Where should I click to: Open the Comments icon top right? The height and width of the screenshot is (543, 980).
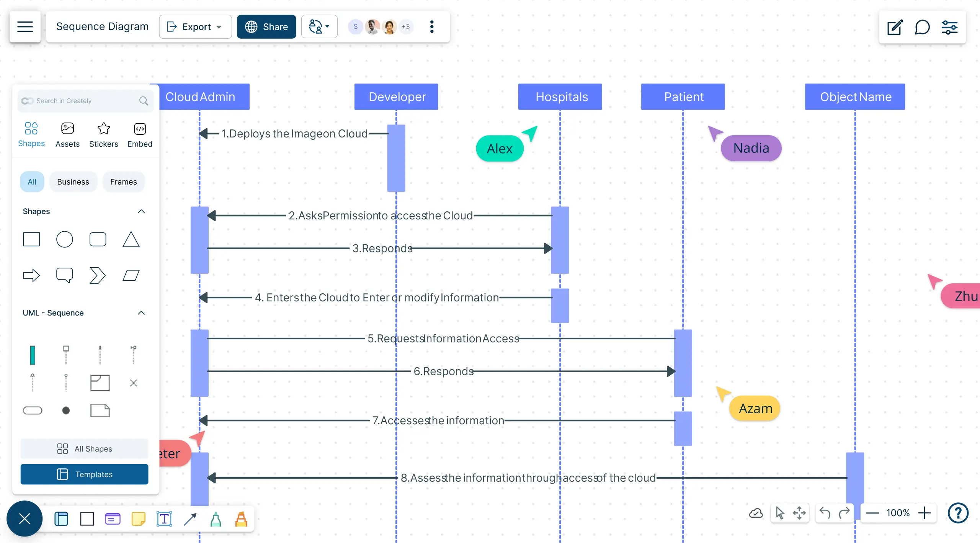[922, 27]
